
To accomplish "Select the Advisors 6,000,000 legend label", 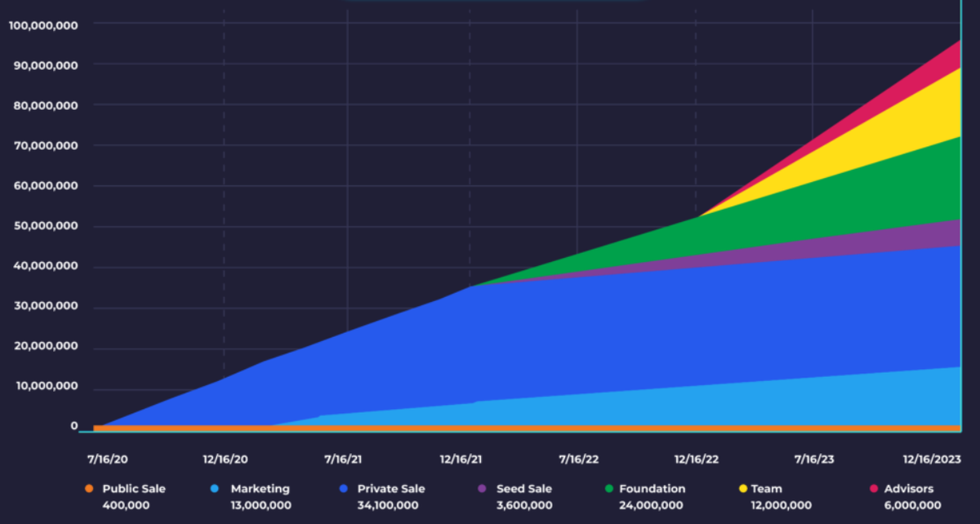I will coord(912,504).
